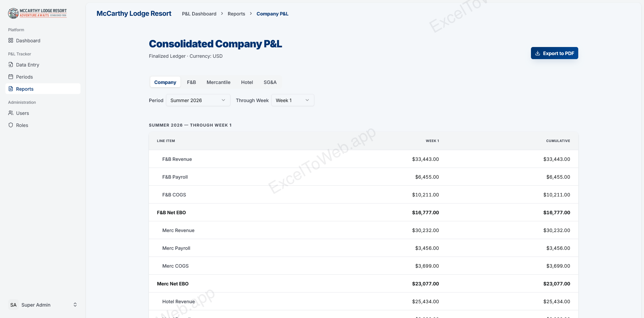
Task: Open the Through Week dropdown
Action: click(x=292, y=100)
